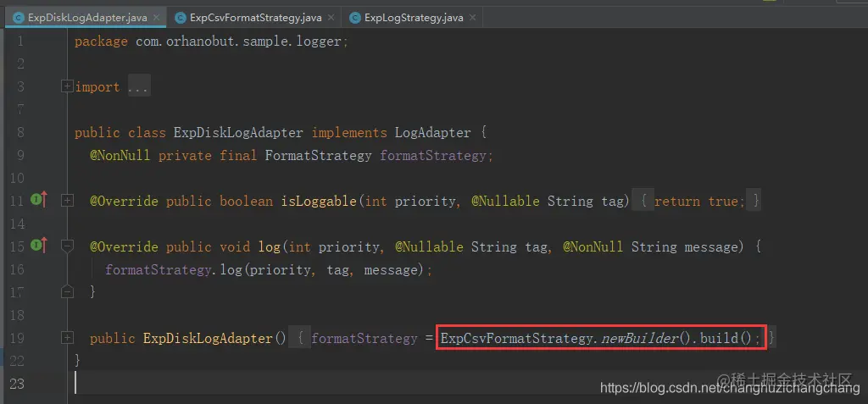Click the message parameter on line 16
The height and width of the screenshot is (404, 868).
[390, 270]
